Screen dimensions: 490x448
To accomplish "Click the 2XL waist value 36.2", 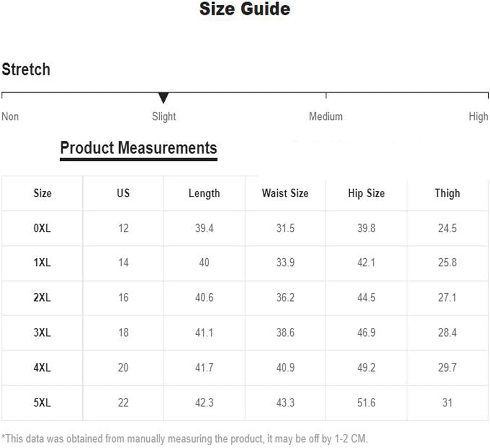I will pos(285,297).
